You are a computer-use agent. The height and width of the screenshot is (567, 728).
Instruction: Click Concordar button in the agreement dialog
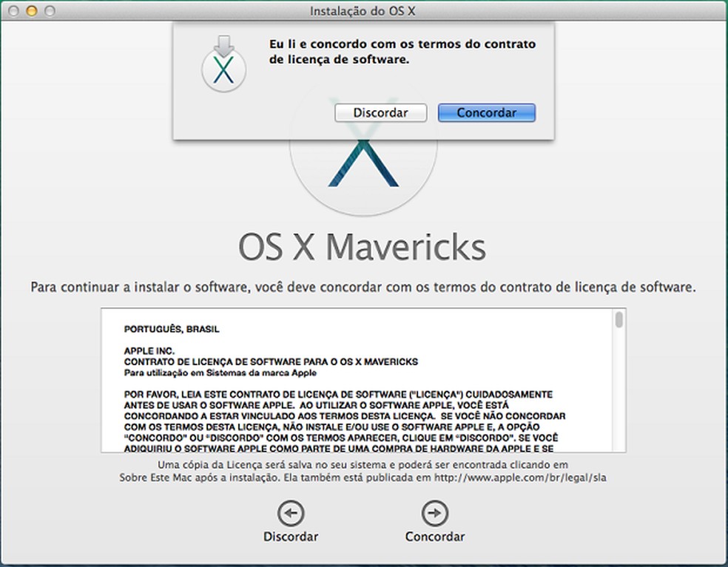click(487, 113)
